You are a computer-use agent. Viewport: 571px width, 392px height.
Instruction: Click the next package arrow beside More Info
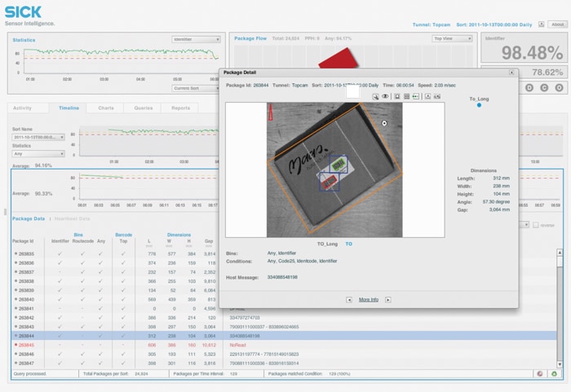coord(387,299)
